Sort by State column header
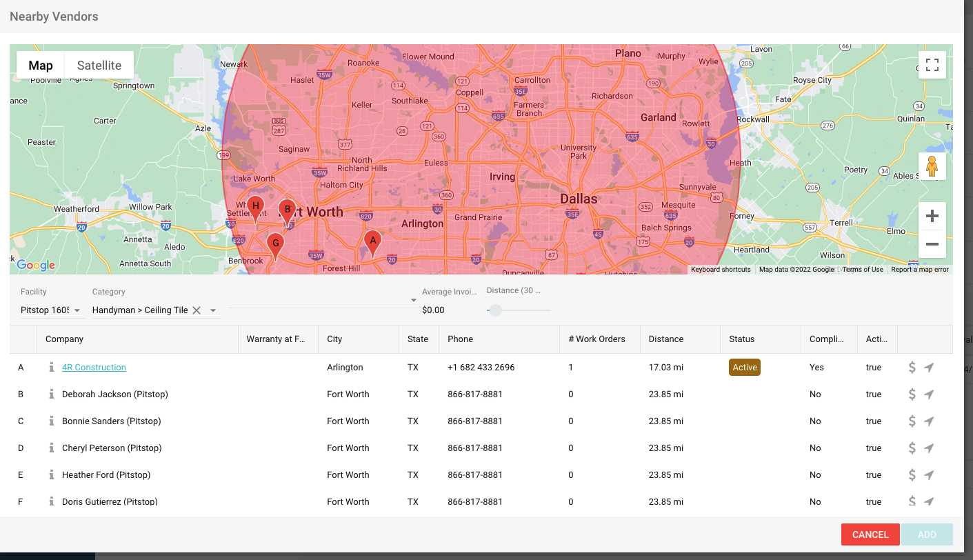This screenshot has height=560, width=973. point(418,339)
